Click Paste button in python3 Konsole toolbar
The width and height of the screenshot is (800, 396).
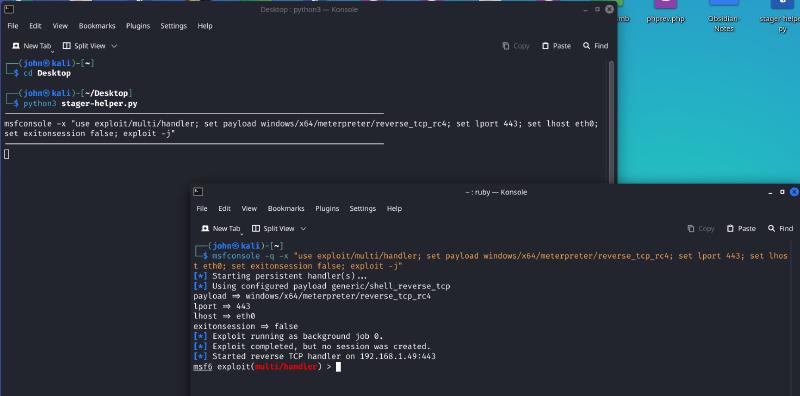click(556, 46)
